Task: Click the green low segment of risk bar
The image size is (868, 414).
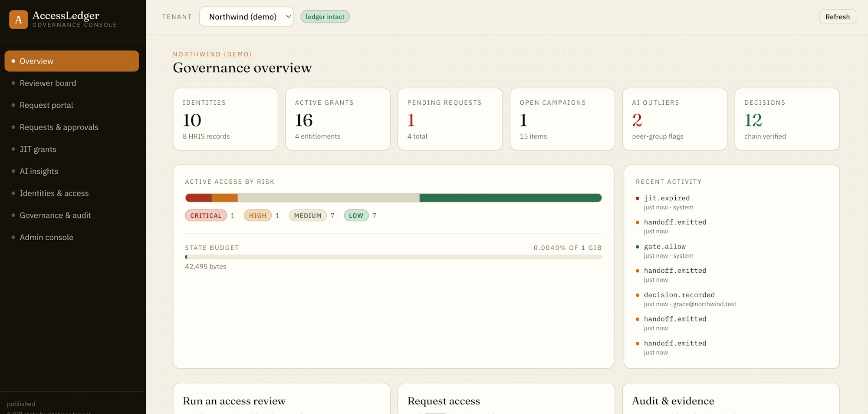Action: point(510,198)
